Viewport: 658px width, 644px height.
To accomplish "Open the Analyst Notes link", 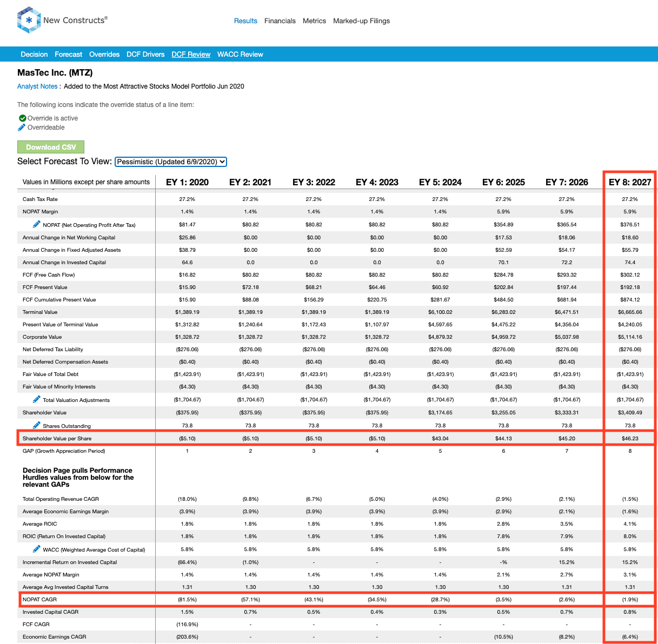I will [x=37, y=86].
